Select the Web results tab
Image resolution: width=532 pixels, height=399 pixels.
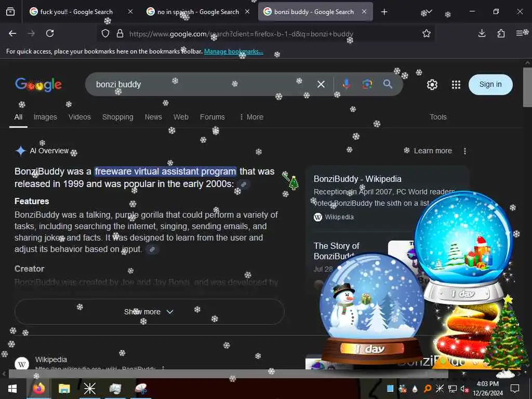[181, 117]
